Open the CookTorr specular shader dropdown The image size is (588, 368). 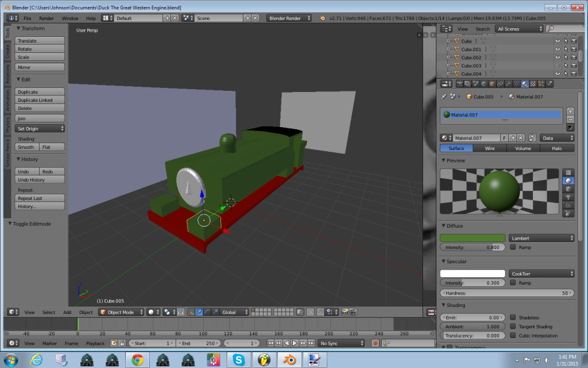click(541, 274)
